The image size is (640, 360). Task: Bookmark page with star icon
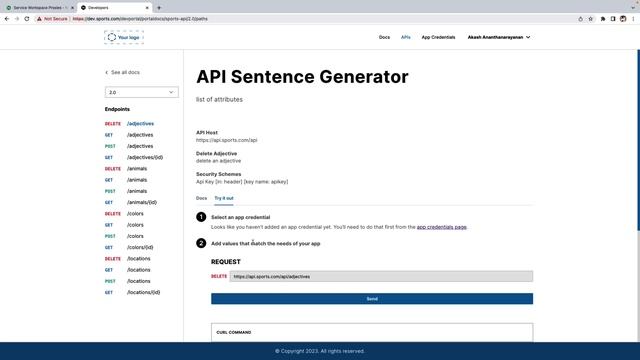tap(591, 19)
